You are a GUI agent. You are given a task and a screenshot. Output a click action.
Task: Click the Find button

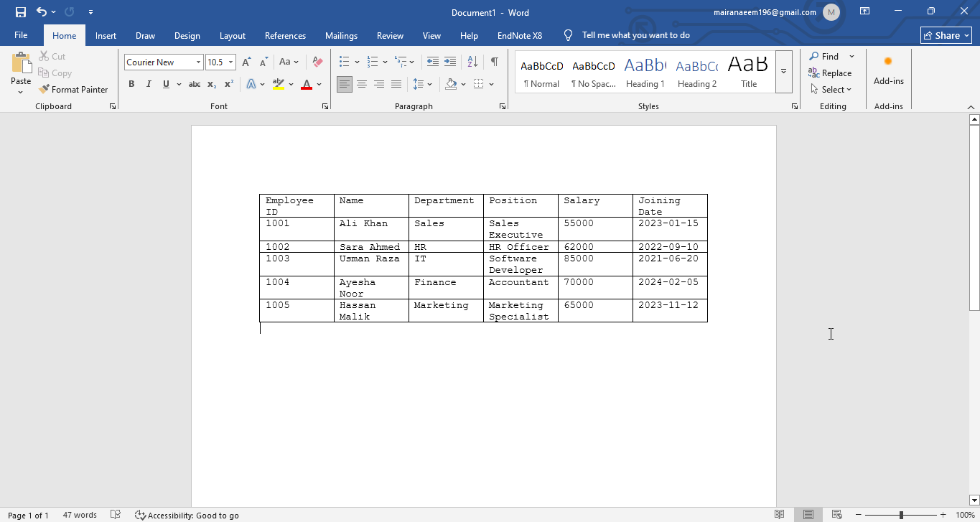click(x=823, y=56)
